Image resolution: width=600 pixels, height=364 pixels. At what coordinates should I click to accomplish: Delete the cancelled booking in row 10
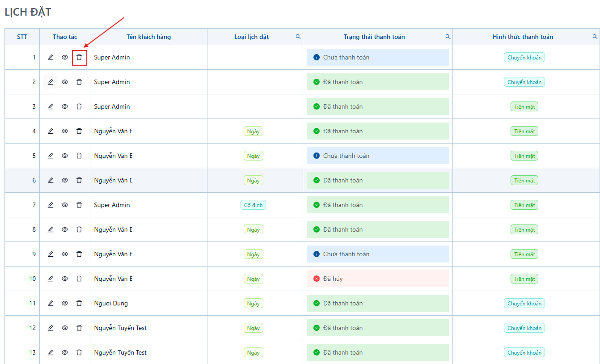coord(79,279)
